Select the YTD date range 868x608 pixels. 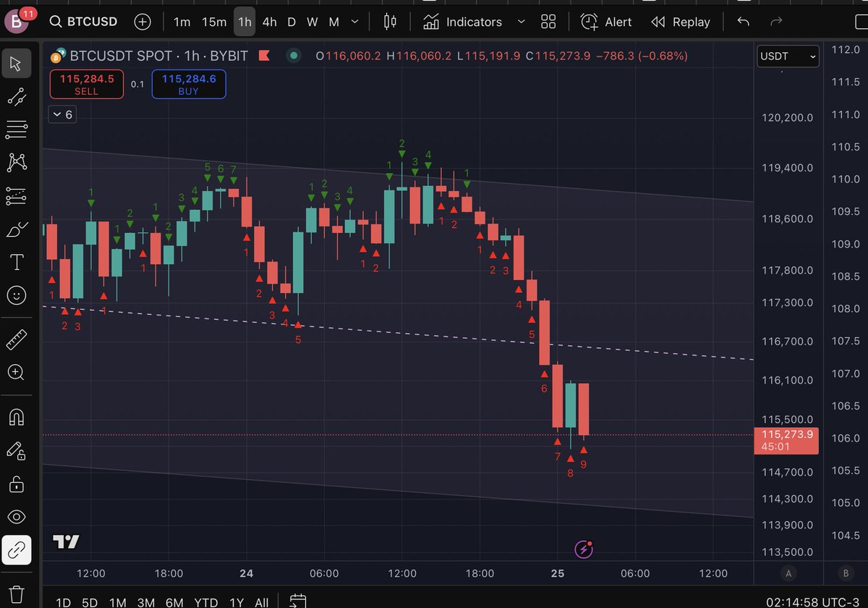[x=206, y=602]
